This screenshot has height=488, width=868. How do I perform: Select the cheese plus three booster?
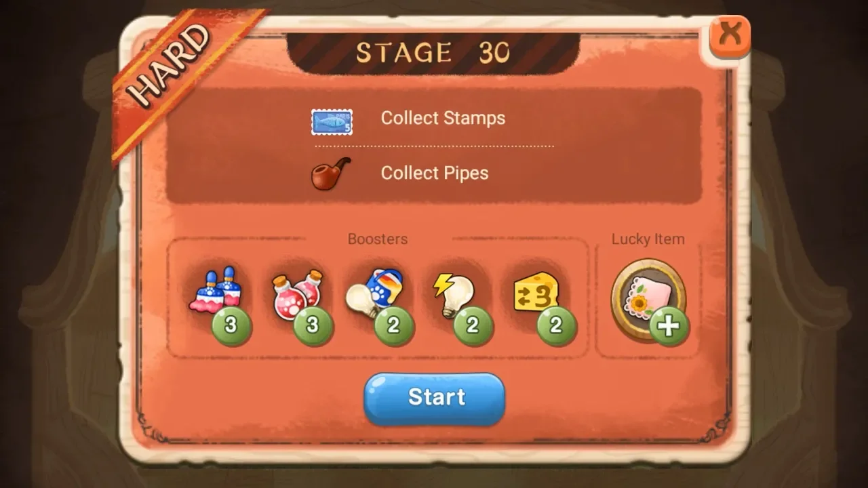point(537,293)
